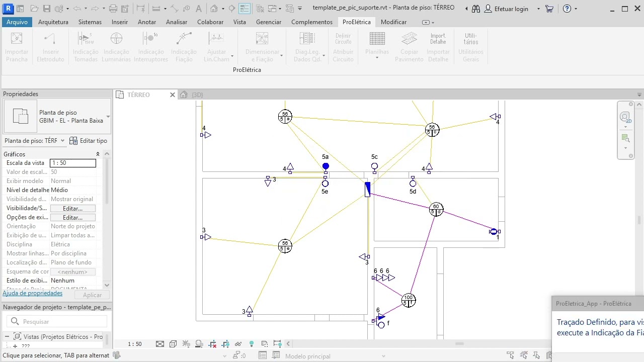Click the horizontal scrollbar thumb of the view
The image size is (644, 362).
459,344
